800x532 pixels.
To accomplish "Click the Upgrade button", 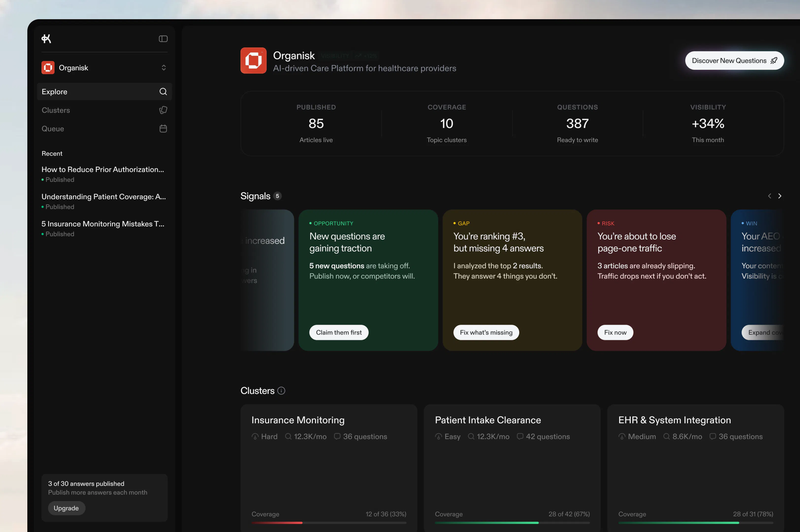I will tap(66, 508).
